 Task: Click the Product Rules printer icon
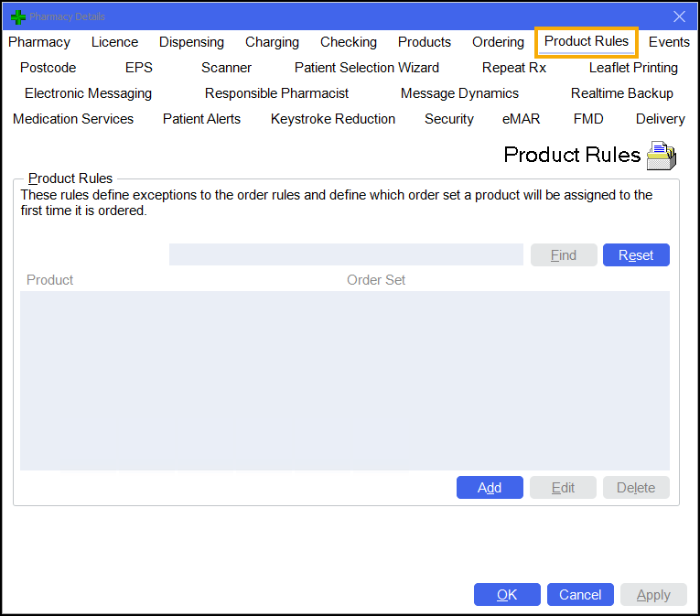(x=661, y=157)
